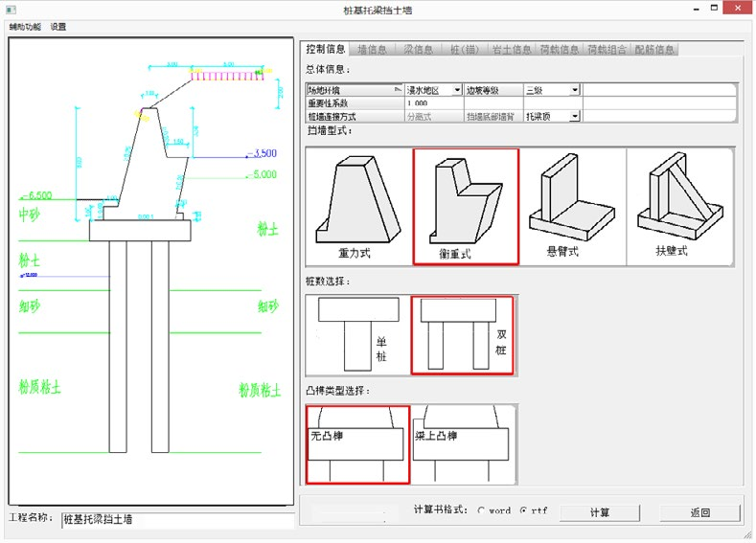Screen dimensions: 756x543
Task: Select word as calculation report format
Action: (x=481, y=511)
